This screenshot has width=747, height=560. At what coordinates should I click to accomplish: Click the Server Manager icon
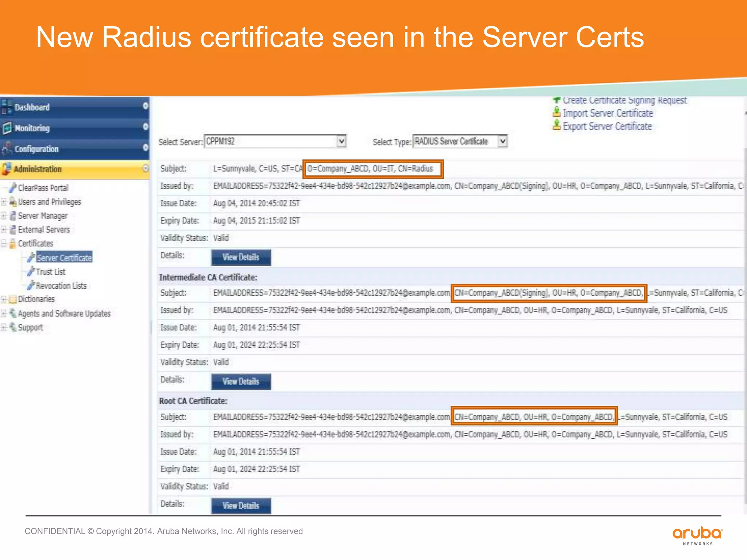(13, 215)
